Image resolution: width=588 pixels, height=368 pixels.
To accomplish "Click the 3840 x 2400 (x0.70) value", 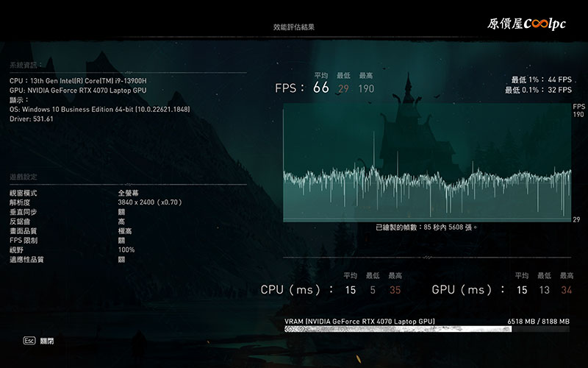I will [x=150, y=202].
